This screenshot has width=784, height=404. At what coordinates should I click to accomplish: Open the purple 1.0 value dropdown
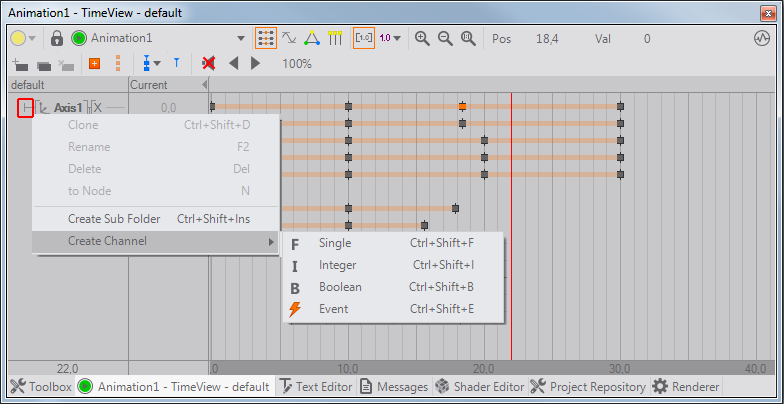(x=390, y=38)
